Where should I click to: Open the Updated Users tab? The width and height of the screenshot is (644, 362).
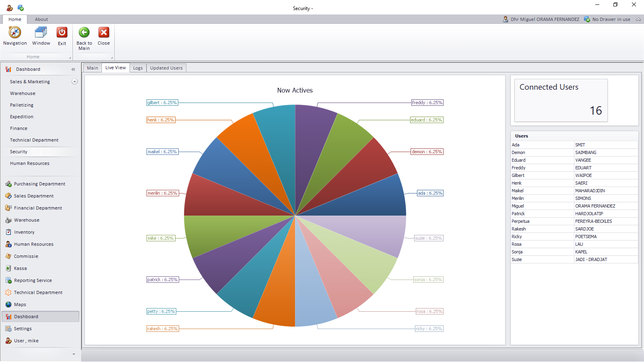point(166,68)
